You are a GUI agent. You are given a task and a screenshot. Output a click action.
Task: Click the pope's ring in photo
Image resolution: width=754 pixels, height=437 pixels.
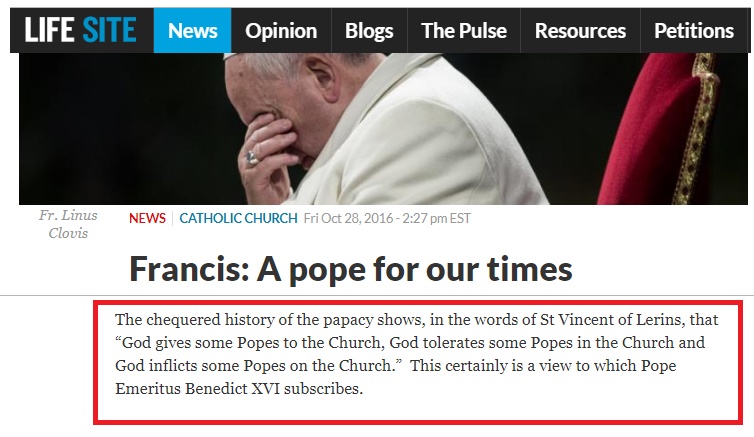click(252, 158)
